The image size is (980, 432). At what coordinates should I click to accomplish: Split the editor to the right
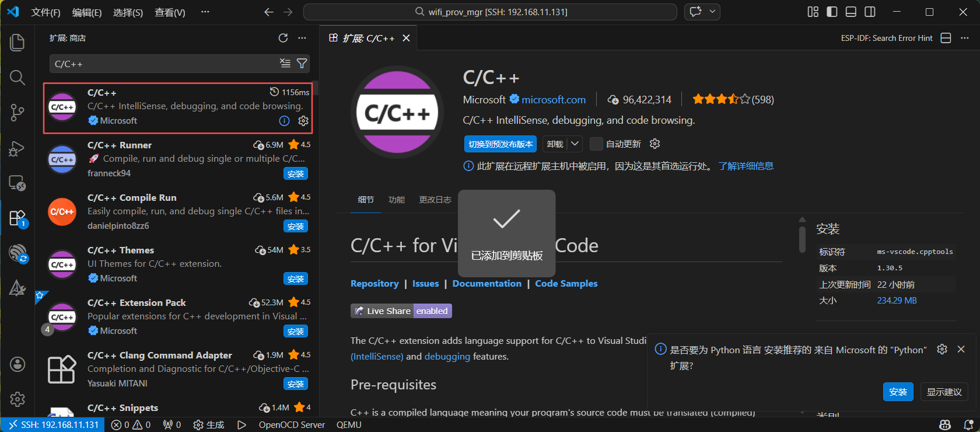click(946, 38)
